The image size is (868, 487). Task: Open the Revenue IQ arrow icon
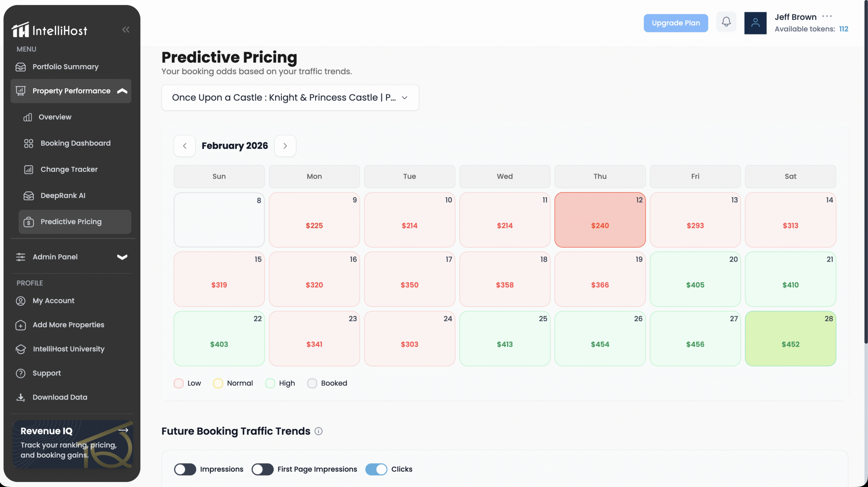pos(123,430)
